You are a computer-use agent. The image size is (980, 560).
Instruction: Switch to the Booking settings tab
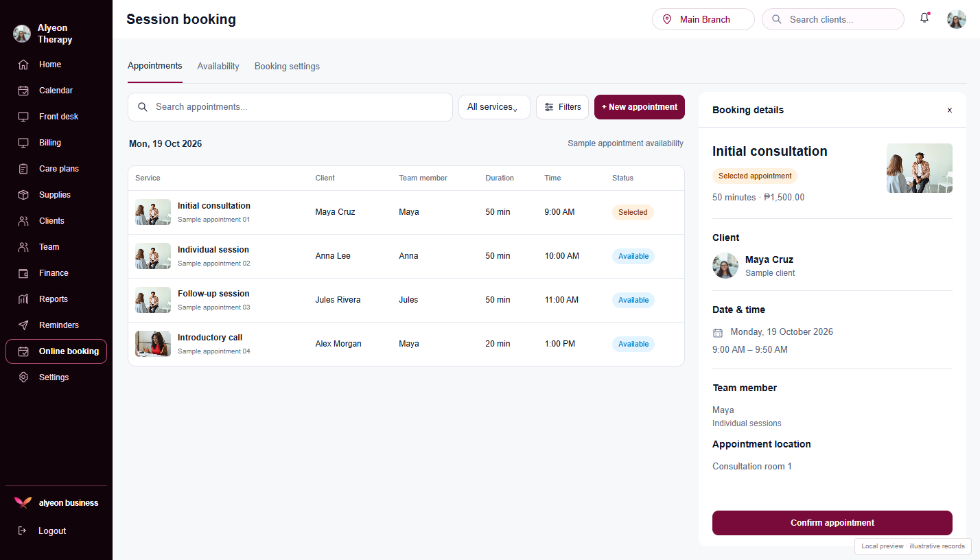(287, 67)
